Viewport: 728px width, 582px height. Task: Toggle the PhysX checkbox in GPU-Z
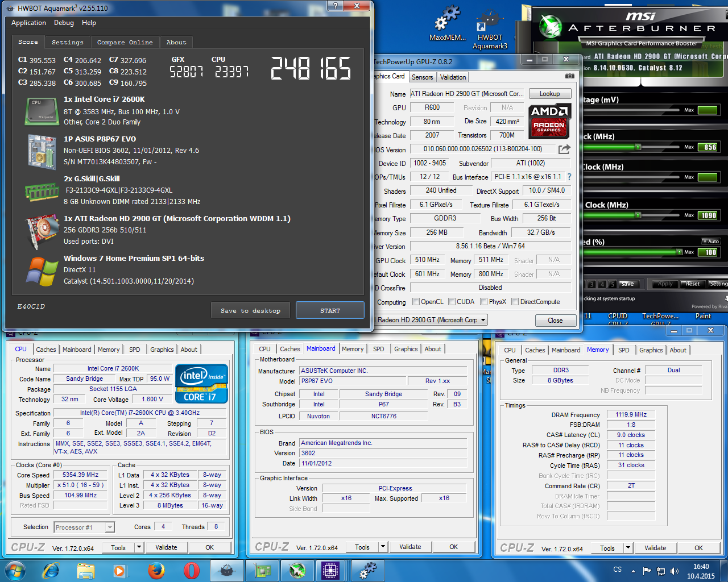point(483,302)
